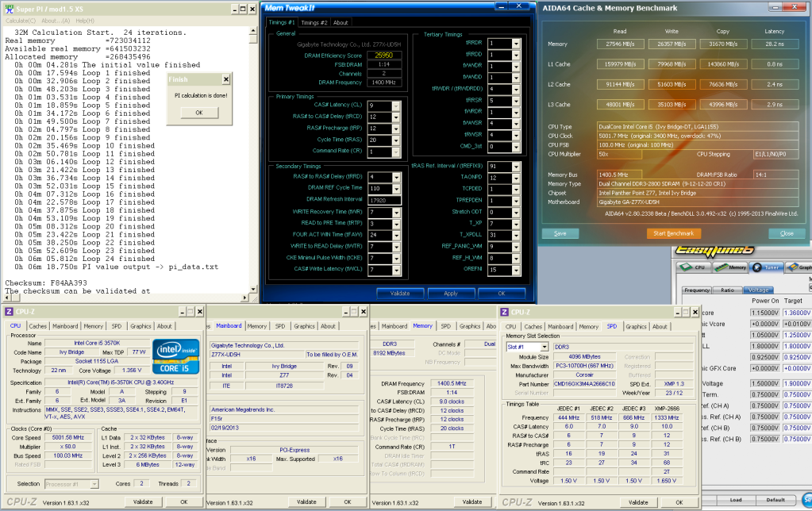Click the Memory Read value 27546 MB/s
Viewport: 812px width, 511px height.
click(x=621, y=44)
